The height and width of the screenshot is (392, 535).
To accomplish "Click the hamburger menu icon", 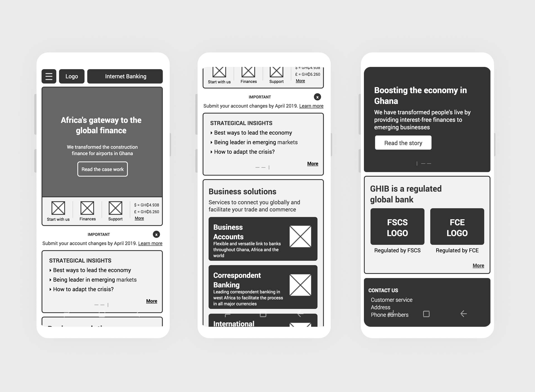I will pyautogui.click(x=49, y=76).
